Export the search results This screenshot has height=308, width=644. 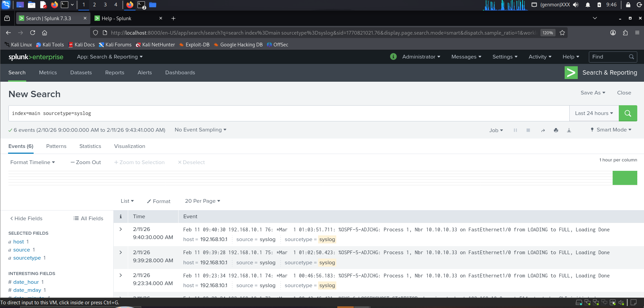[x=569, y=130]
